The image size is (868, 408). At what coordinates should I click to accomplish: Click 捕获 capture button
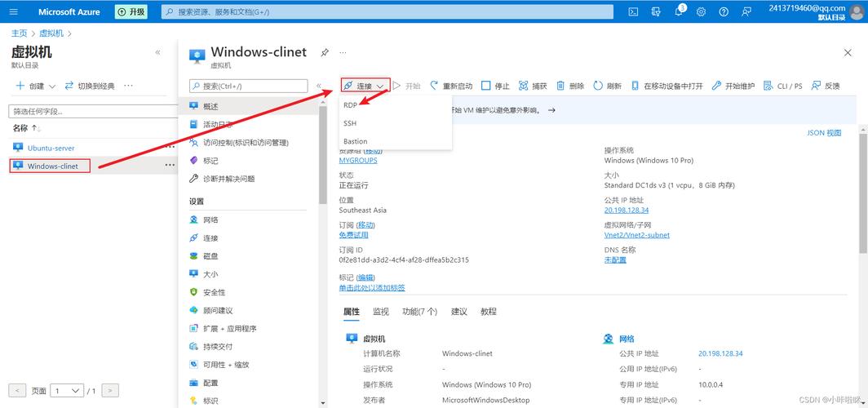coord(533,86)
